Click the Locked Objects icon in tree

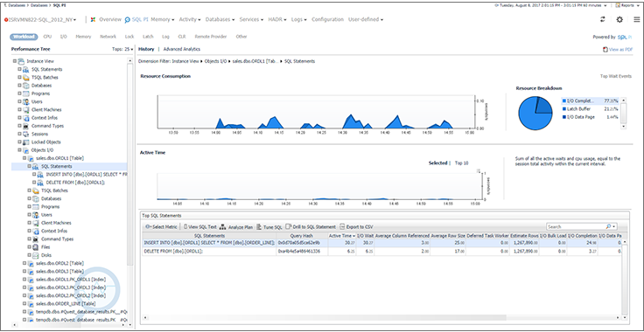26,142
